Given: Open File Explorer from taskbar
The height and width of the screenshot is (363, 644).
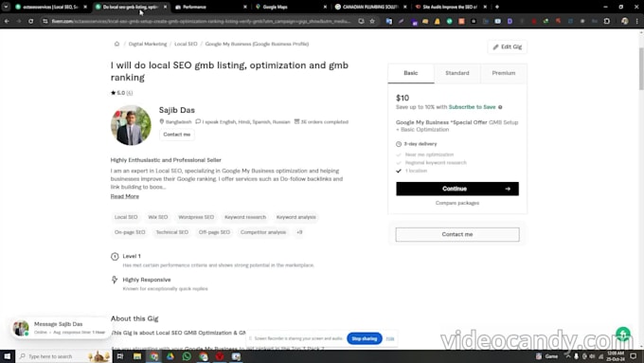Looking at the screenshot, I should tap(137, 356).
